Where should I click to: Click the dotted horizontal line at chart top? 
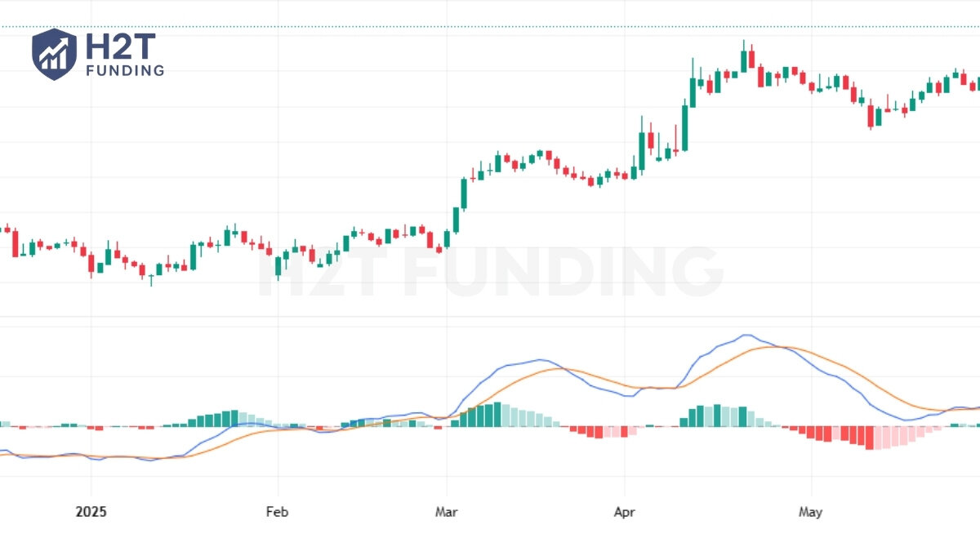pos(490,27)
